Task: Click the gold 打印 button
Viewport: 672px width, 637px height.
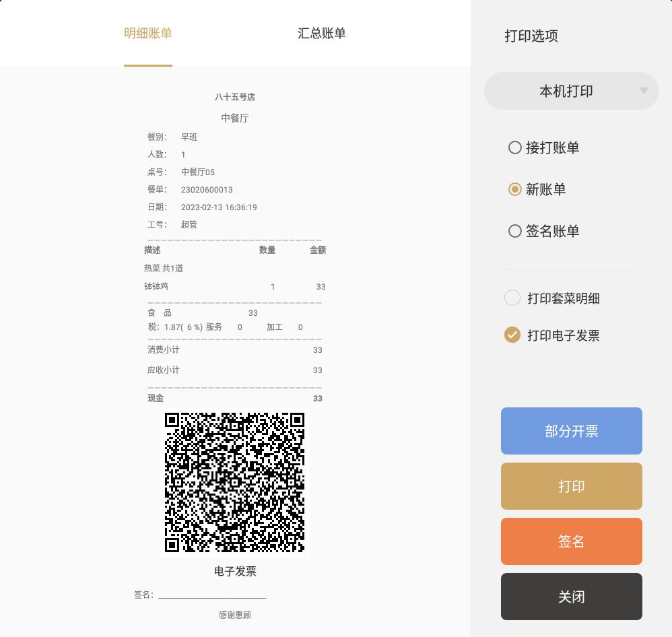Action: point(571,486)
